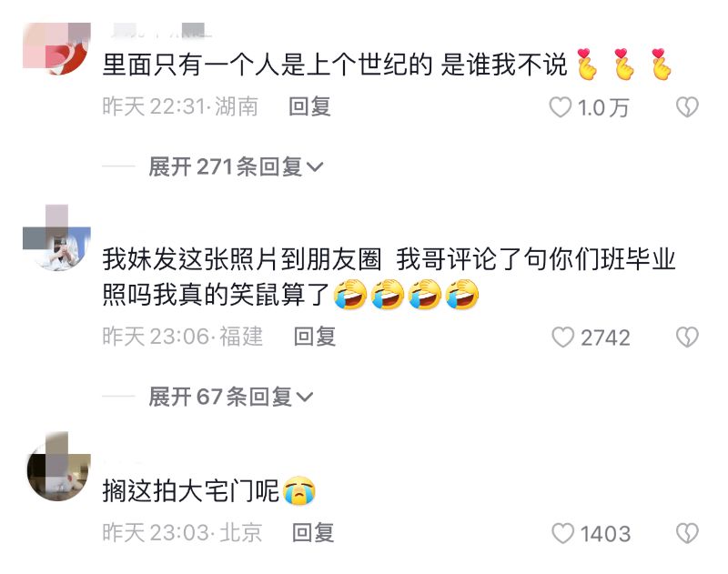The width and height of the screenshot is (728, 574).
Task: Reply to the Hunan comment via 回复
Action: pyautogui.click(x=309, y=106)
